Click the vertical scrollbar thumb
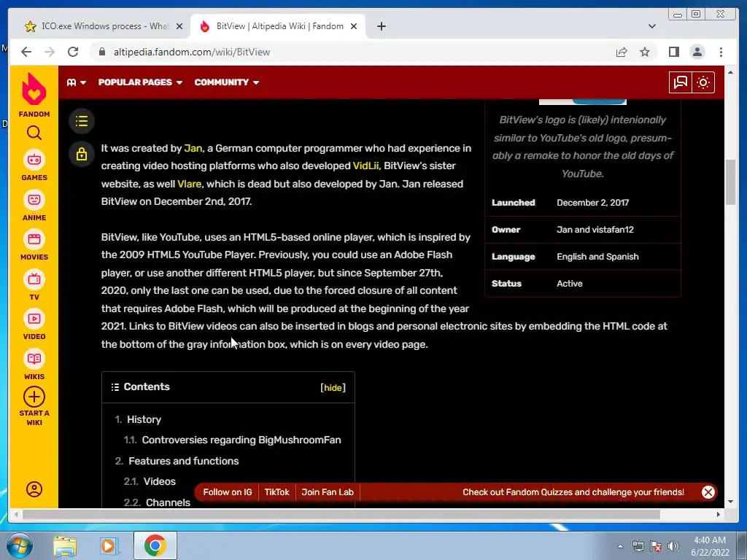 [730, 183]
